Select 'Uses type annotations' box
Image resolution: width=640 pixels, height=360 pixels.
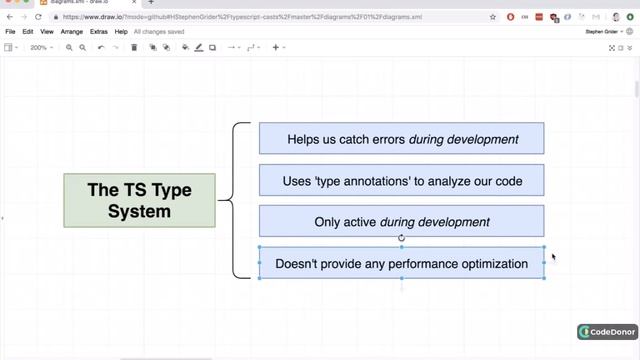click(402, 180)
